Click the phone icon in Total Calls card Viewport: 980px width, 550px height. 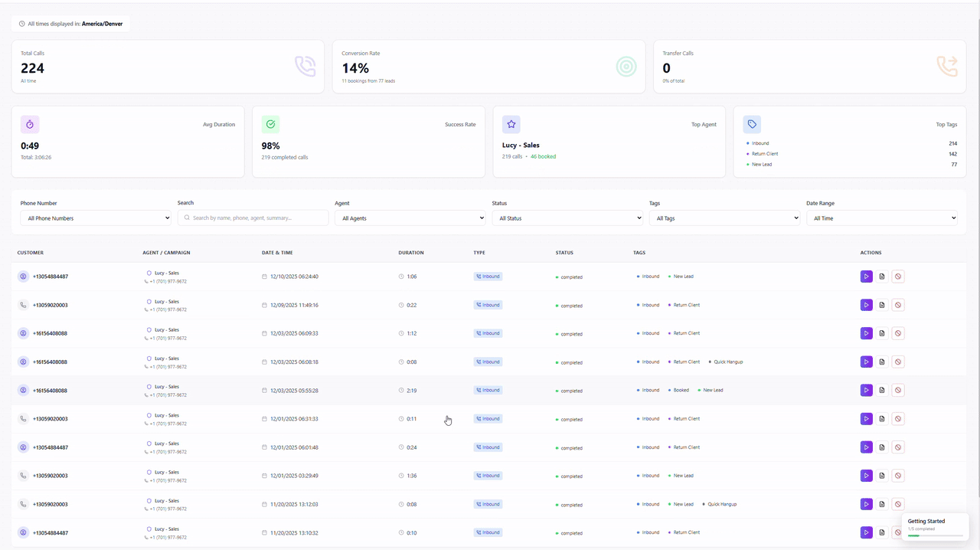pos(305,67)
